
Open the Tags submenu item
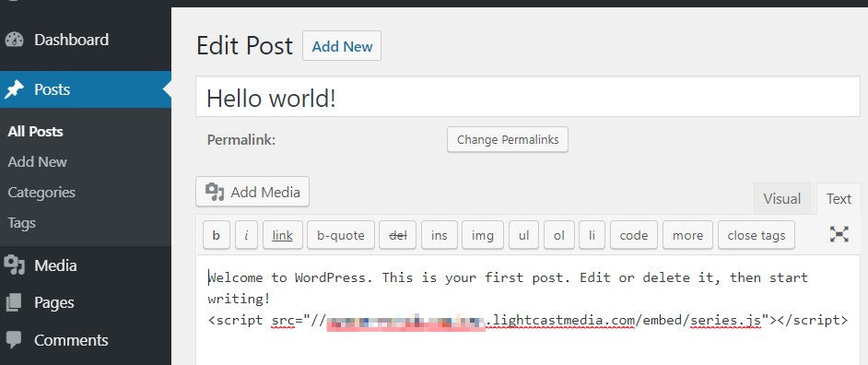click(x=21, y=223)
